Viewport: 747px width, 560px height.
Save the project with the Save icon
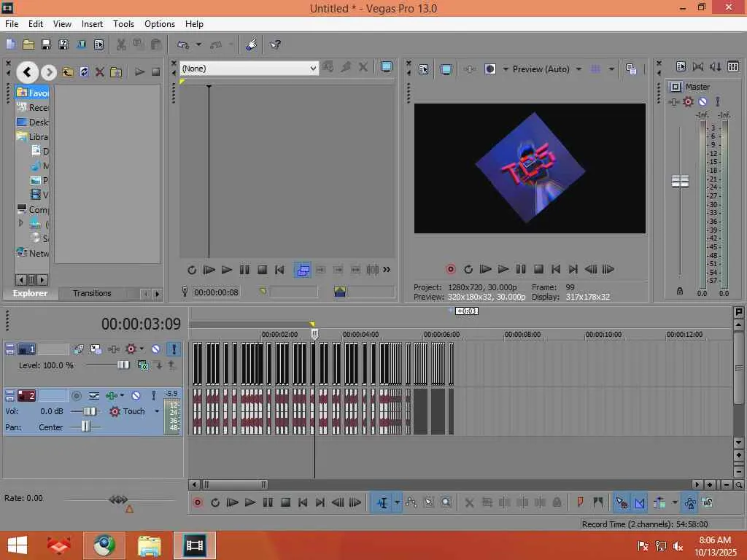tap(46, 44)
